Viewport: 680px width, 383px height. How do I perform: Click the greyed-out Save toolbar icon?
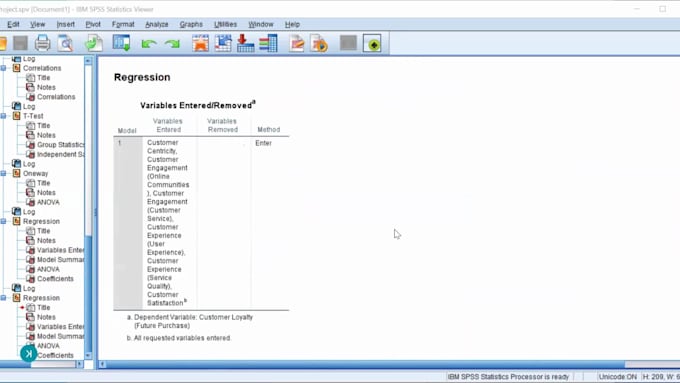(x=20, y=43)
